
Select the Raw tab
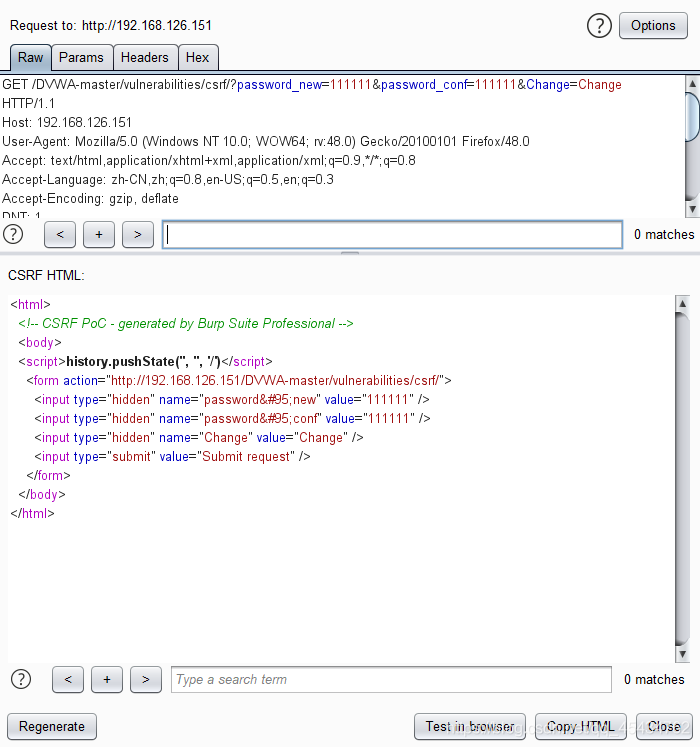(x=30, y=58)
